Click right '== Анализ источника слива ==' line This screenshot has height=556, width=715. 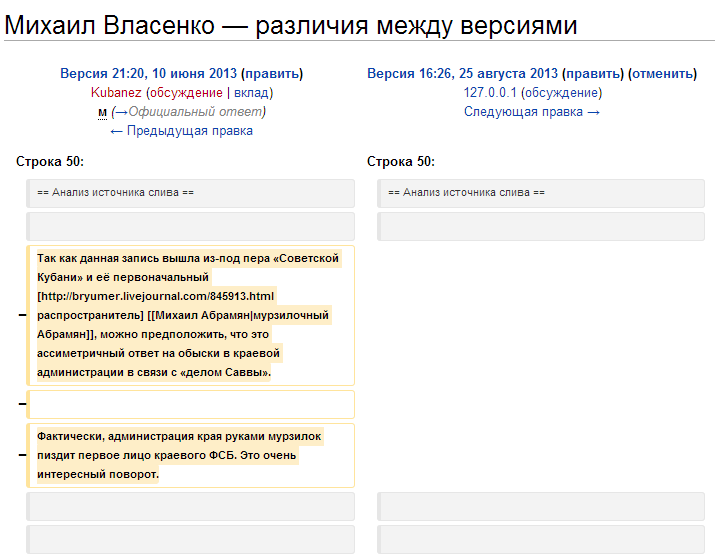point(466,192)
